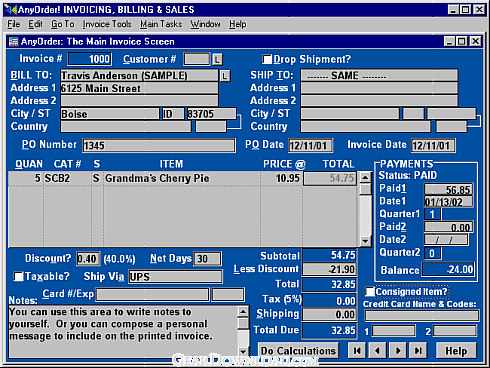Click the PO Date field
This screenshot has width=490, height=368.
[310, 146]
